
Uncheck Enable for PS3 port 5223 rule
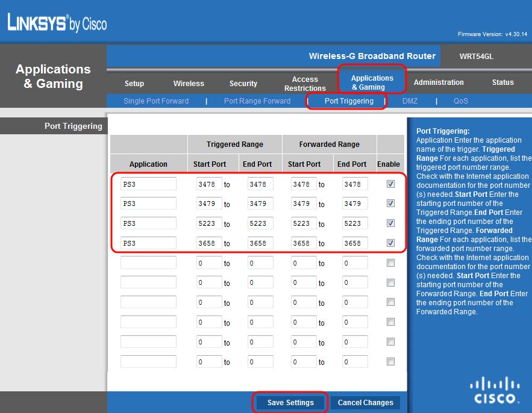point(390,223)
